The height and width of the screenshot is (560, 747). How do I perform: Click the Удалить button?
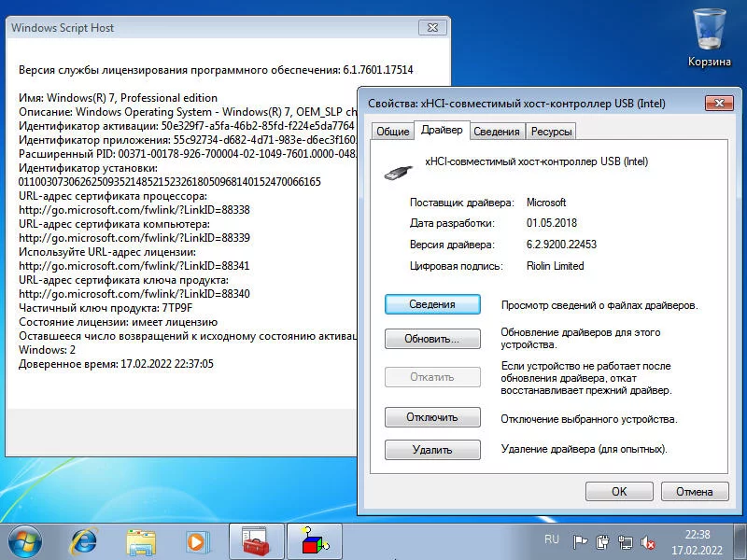click(432, 450)
